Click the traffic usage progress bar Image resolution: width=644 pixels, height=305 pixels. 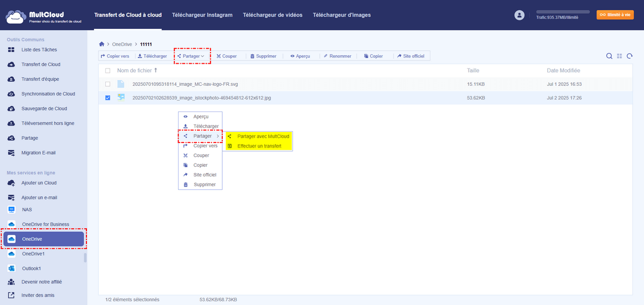[x=562, y=11]
